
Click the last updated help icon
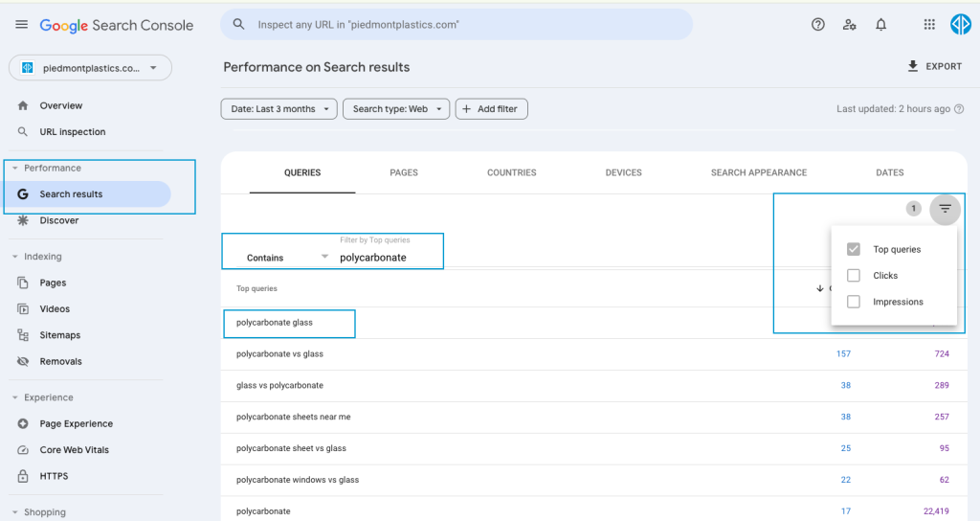click(x=959, y=109)
